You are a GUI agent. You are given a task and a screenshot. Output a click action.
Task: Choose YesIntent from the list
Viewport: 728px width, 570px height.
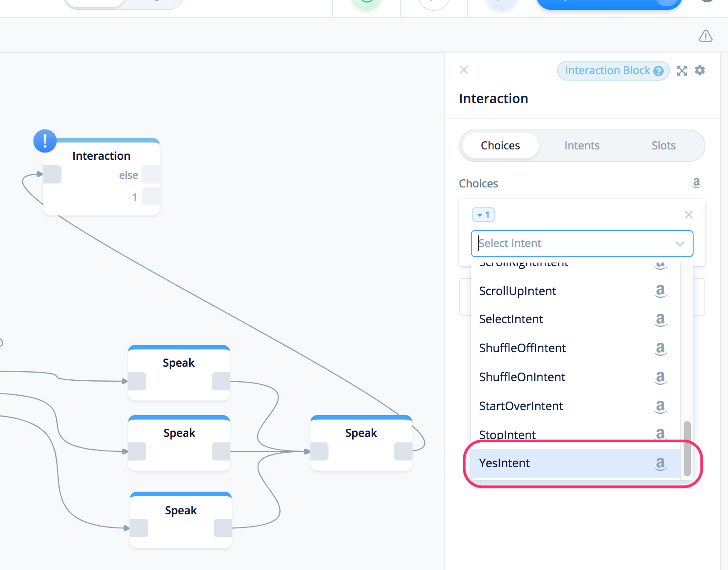click(504, 463)
